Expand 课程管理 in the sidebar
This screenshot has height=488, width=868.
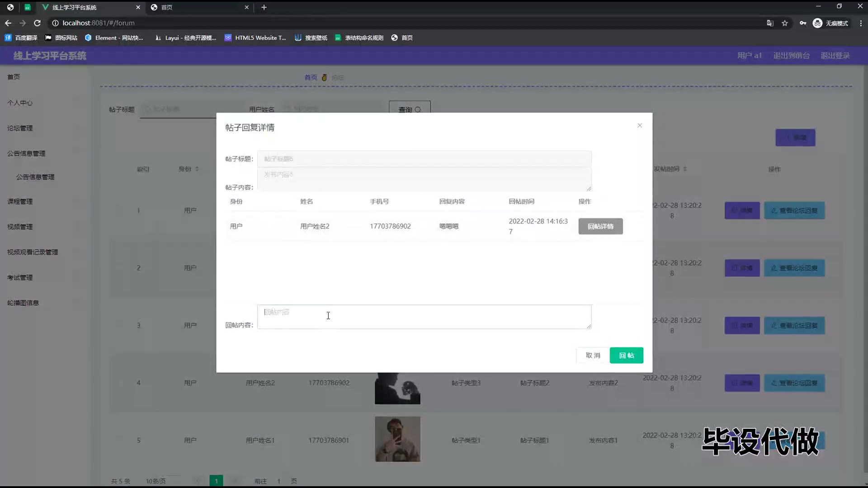pyautogui.click(x=20, y=202)
